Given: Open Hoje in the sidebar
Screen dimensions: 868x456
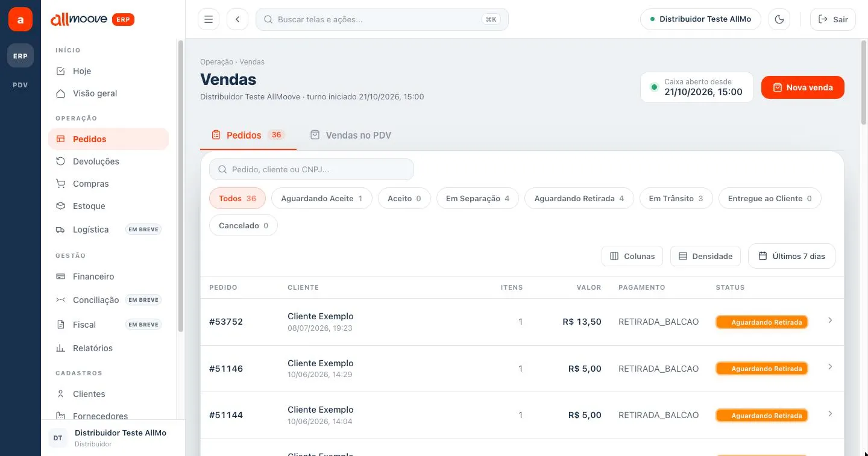Looking at the screenshot, I should click(x=108, y=71).
